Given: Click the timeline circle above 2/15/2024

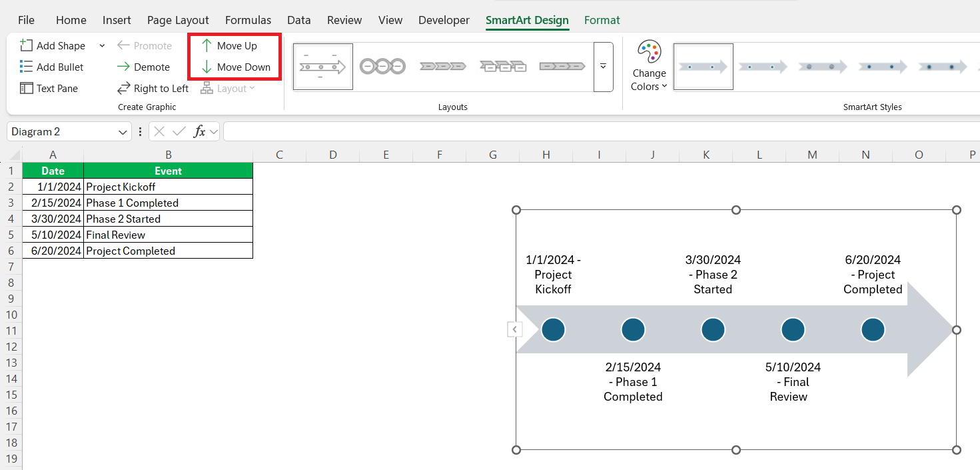Looking at the screenshot, I should pyautogui.click(x=633, y=329).
